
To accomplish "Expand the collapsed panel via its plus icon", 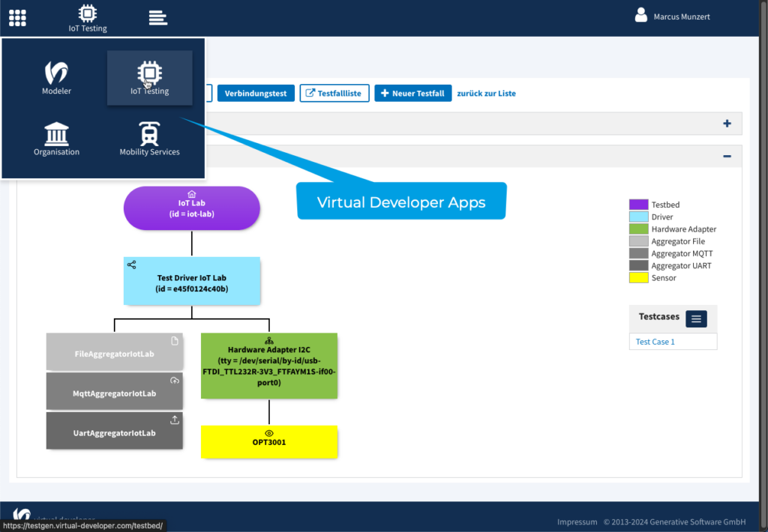I will tap(726, 123).
